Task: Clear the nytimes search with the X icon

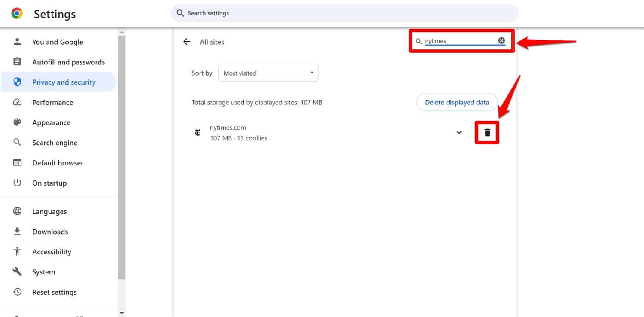Action: click(501, 40)
